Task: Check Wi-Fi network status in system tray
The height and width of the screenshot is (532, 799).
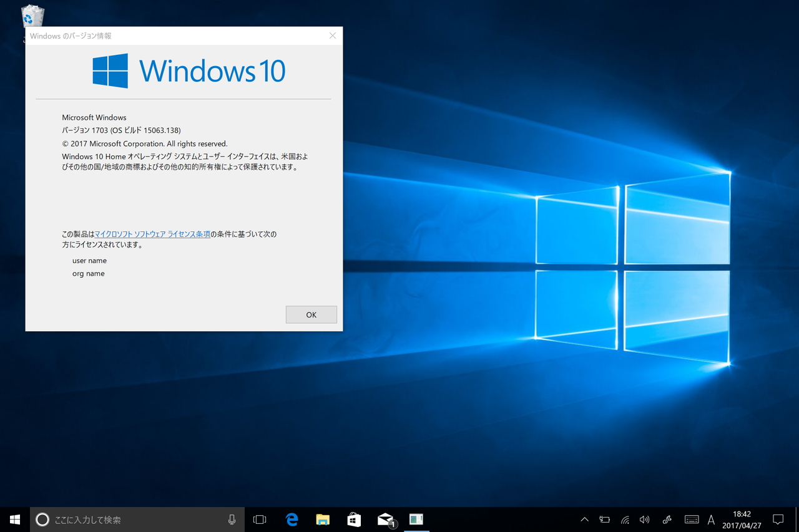Action: tap(624, 519)
